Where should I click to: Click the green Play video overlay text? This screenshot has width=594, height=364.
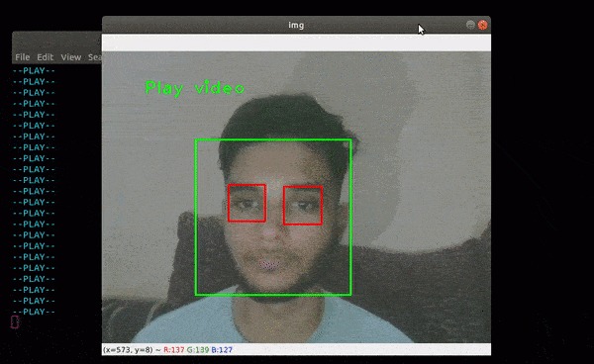(195, 89)
